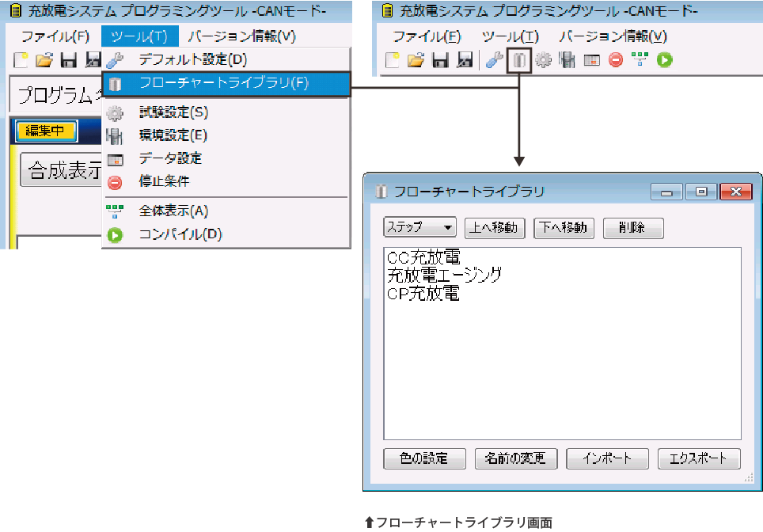This screenshot has width=763, height=532.
Task: Select コンパイル(D) menu entry
Action: 226,234
